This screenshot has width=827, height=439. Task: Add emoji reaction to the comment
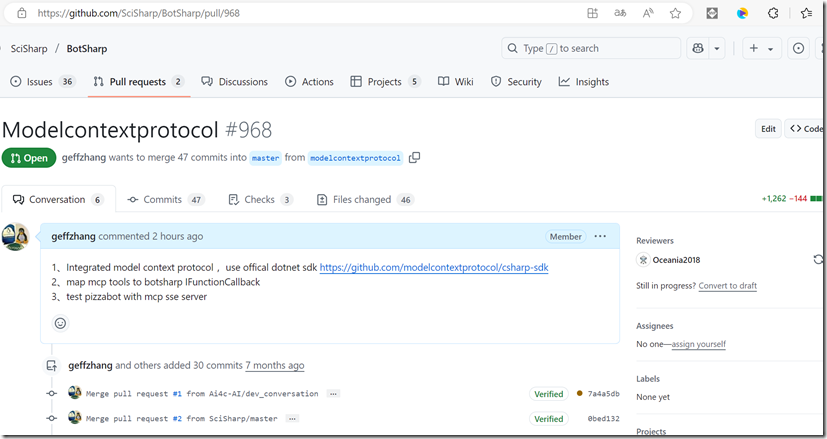coord(60,323)
